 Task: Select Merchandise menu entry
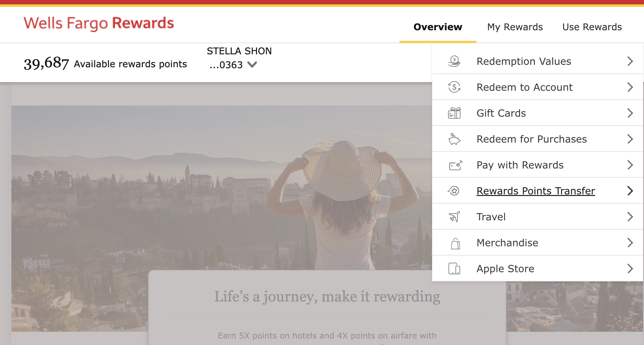(x=538, y=243)
